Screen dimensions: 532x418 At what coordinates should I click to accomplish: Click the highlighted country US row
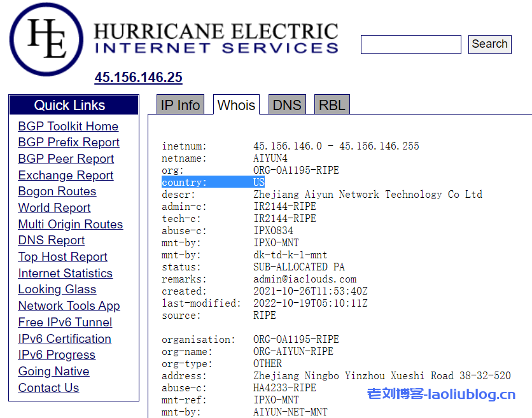pos(213,183)
